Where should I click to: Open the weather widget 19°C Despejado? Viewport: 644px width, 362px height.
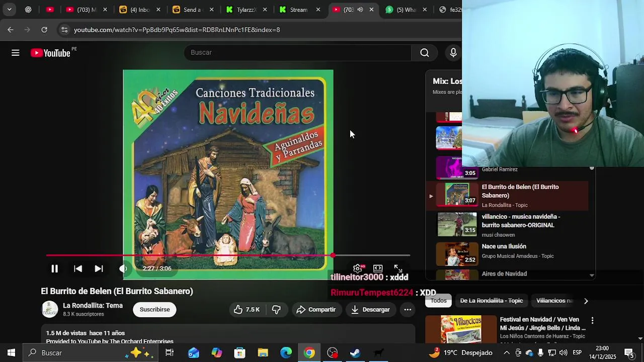tap(460, 353)
